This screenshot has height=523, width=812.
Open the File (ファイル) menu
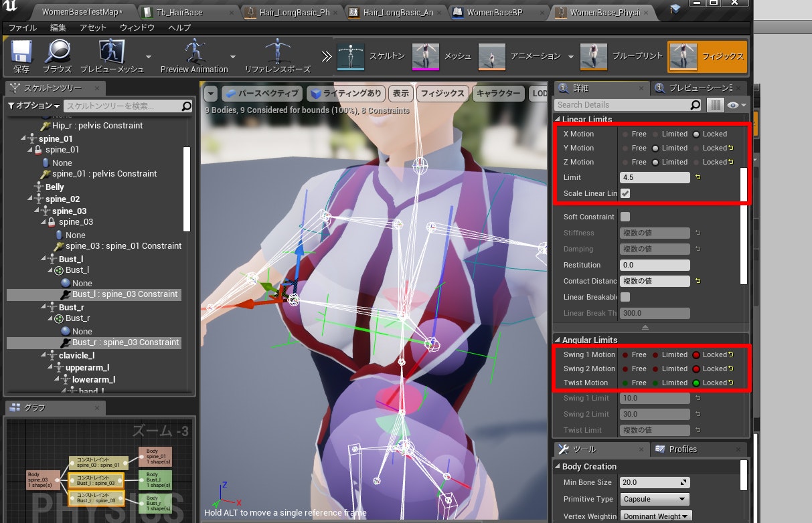click(23, 27)
